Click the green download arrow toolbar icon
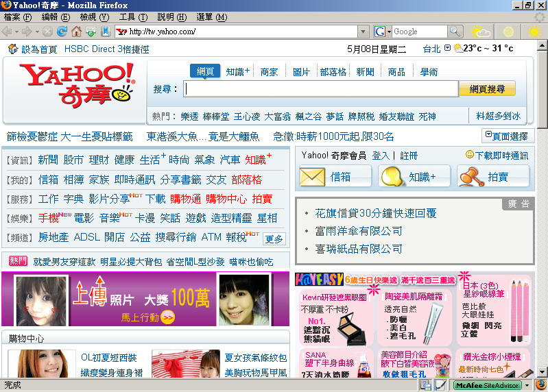 (x=91, y=32)
